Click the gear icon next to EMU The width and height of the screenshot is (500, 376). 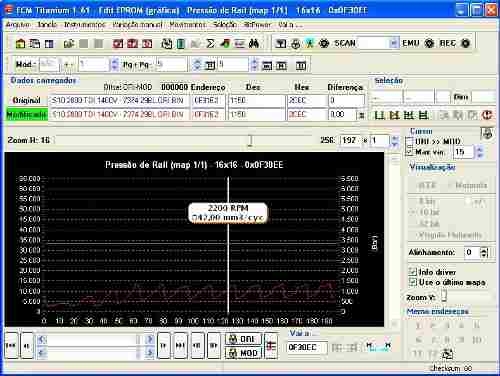429,43
